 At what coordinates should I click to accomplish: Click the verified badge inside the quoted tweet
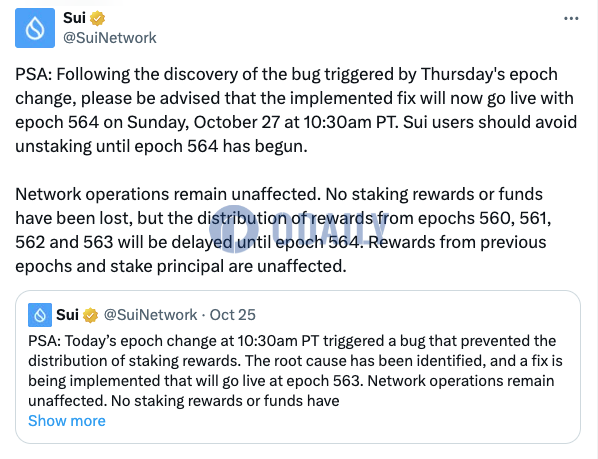[x=90, y=315]
